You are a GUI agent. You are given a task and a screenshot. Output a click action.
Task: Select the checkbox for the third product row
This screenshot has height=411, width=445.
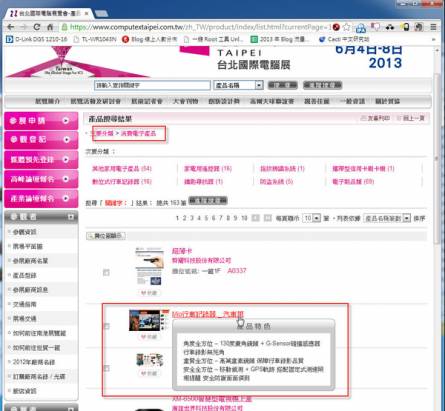(x=106, y=368)
